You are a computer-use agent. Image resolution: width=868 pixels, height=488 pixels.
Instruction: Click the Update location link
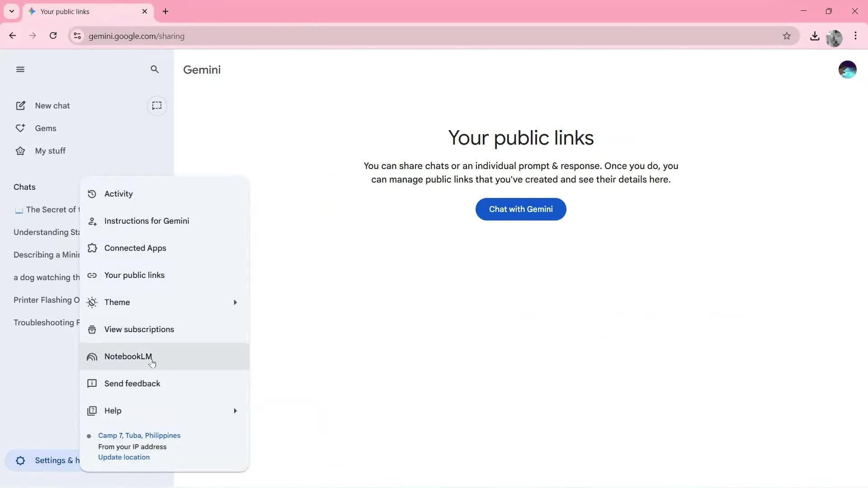(124, 457)
